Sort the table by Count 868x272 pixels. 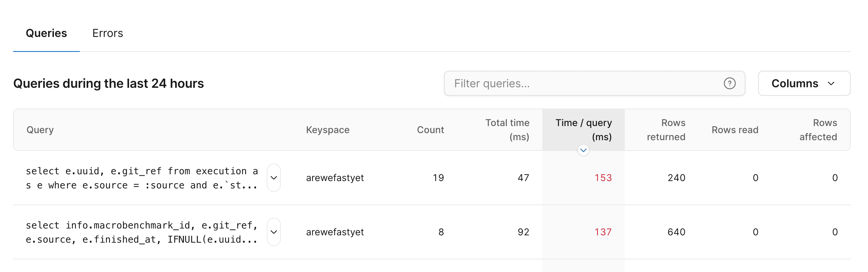coord(430,130)
